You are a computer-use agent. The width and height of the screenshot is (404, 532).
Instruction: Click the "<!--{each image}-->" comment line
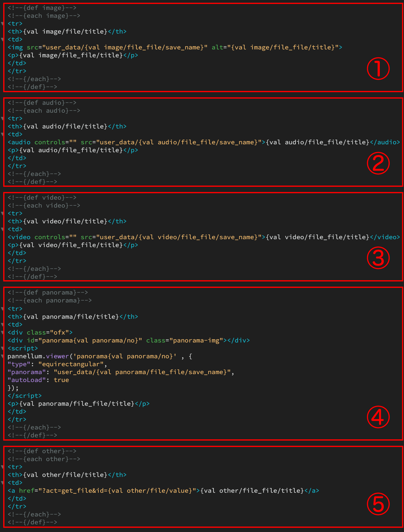point(44,16)
